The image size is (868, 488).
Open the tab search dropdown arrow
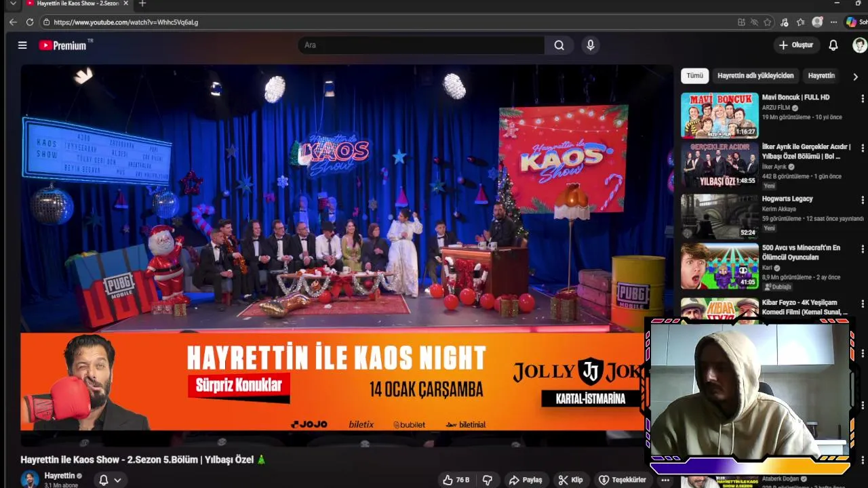click(x=12, y=4)
